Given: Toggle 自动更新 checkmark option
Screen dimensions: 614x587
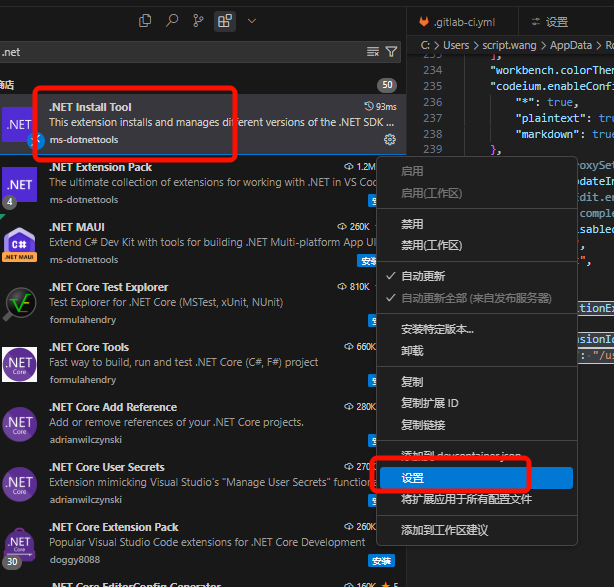Looking at the screenshot, I should tap(477, 276).
